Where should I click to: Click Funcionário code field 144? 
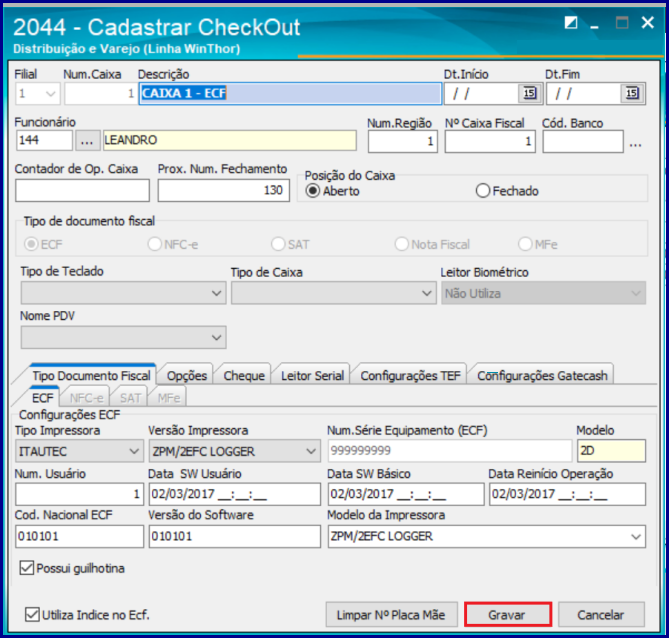[44, 140]
